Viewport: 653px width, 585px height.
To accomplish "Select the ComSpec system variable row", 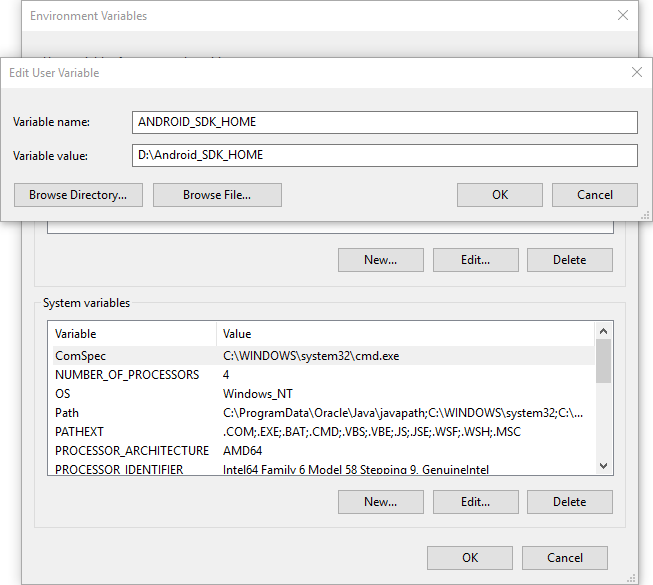I will [324, 356].
